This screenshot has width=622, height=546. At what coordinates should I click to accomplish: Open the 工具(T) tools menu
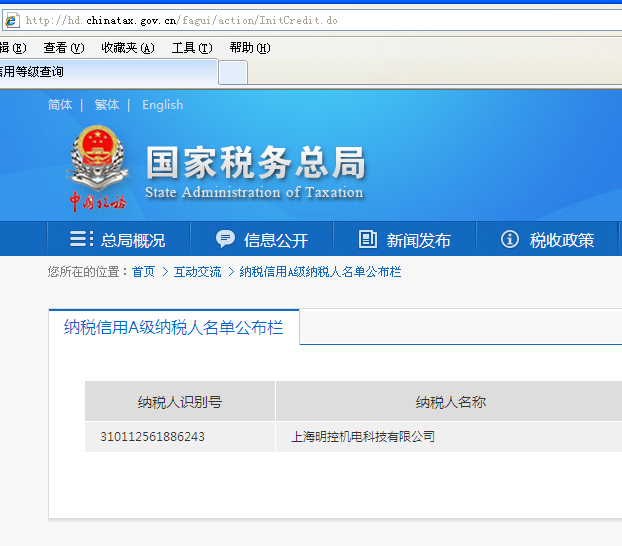click(191, 47)
